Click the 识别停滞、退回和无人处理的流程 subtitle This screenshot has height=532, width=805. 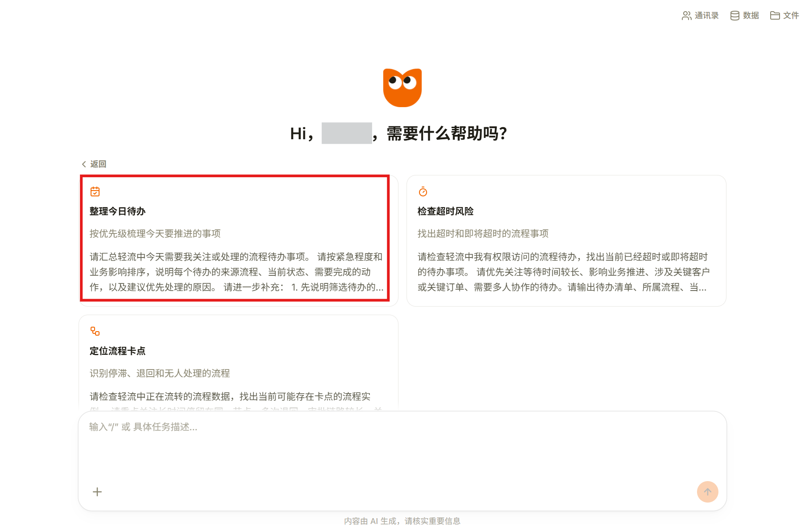pos(160,373)
